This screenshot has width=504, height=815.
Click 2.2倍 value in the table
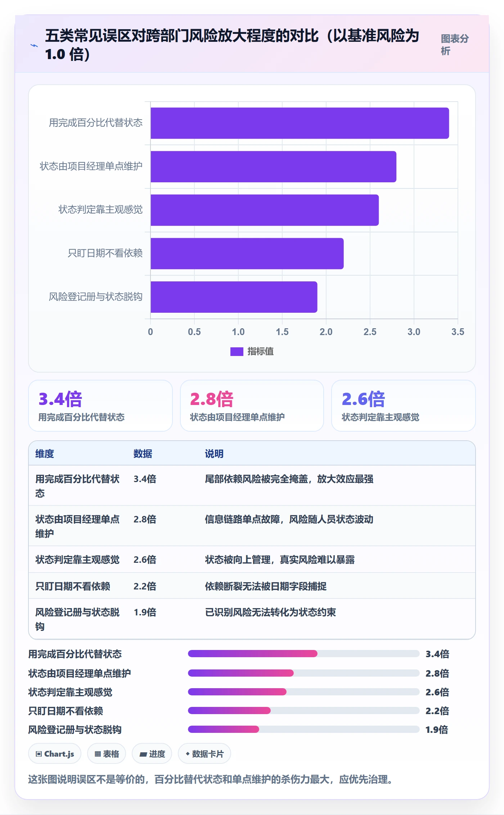click(x=145, y=586)
